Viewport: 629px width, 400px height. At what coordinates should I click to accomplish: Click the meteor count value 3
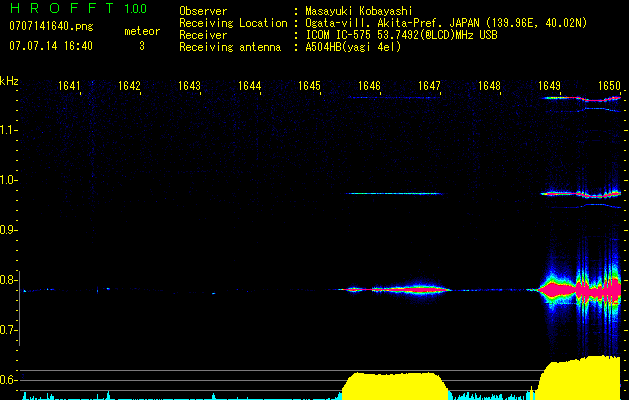coord(142,46)
